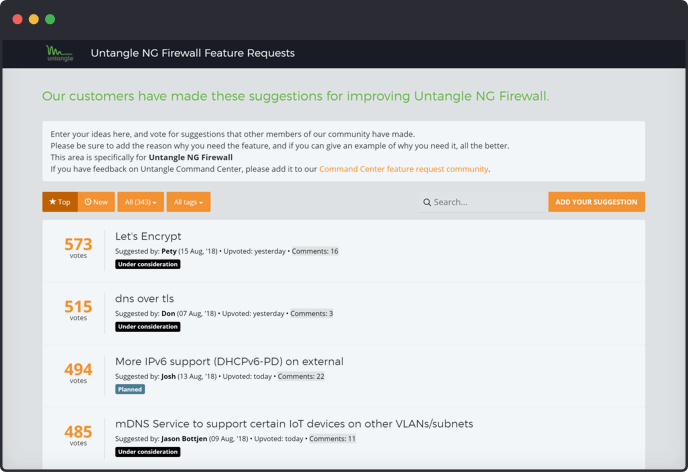Upvote the 573 votes counter
The width and height of the screenshot is (688, 472).
[78, 246]
